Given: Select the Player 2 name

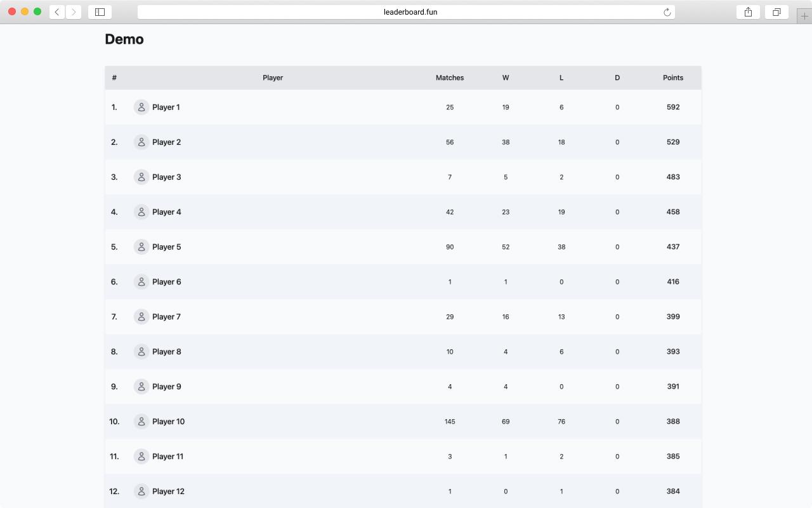Looking at the screenshot, I should point(167,142).
